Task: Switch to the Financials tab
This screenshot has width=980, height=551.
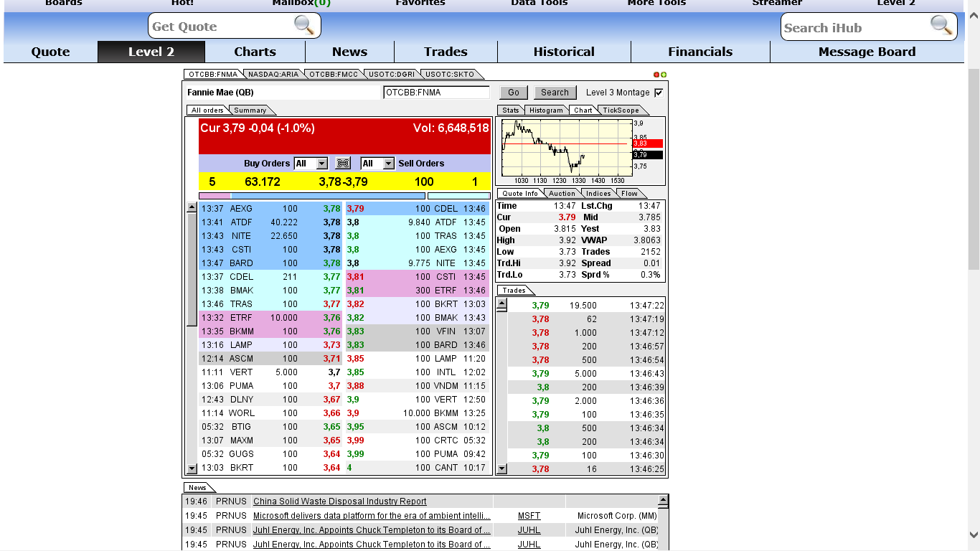Action: [x=700, y=52]
